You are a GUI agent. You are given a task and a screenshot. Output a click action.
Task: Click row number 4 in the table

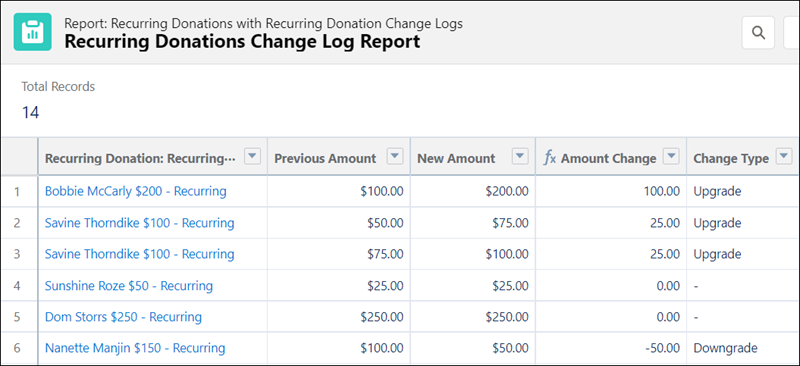(17, 286)
